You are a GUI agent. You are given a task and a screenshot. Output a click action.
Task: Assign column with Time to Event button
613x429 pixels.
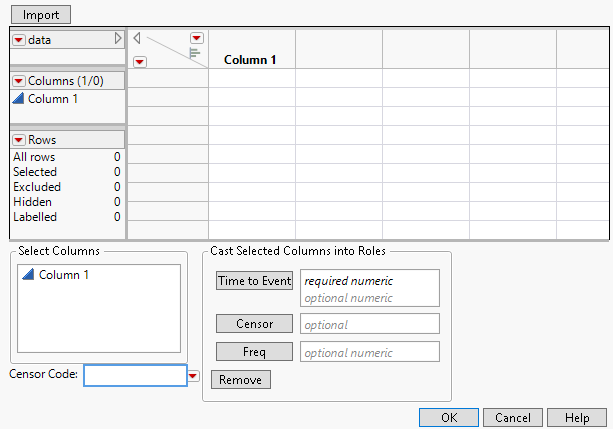[x=254, y=281]
